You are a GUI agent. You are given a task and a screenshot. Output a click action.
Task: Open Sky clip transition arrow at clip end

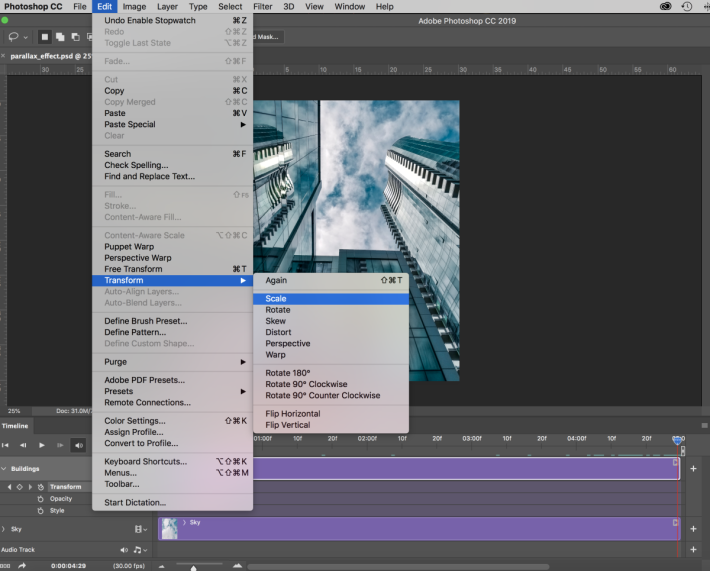click(675, 523)
